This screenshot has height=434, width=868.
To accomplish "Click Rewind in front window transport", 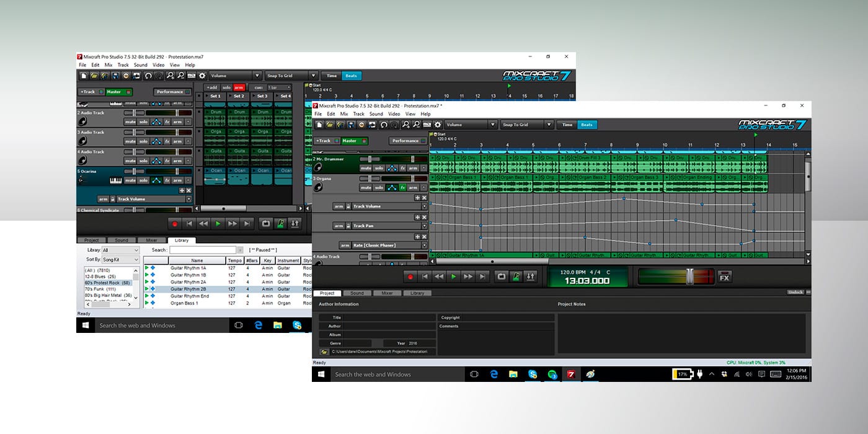I will 439,277.
